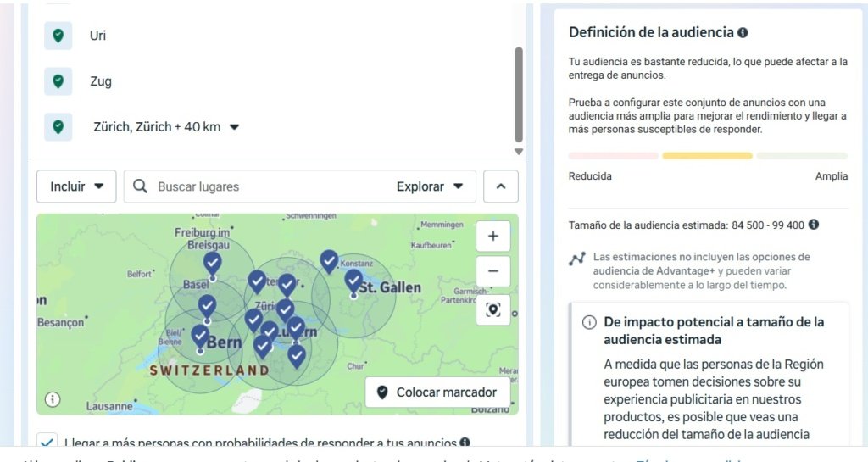The image size is (868, 462).
Task: Click the Uri location pin icon
Action: 58,36
